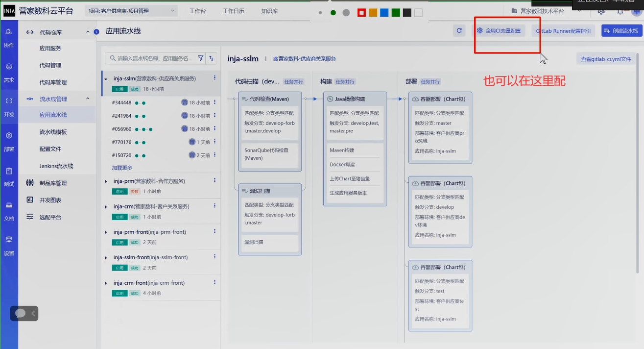The image size is (644, 349).
Task: Click the refresh button in the page header
Action: [x=459, y=31]
